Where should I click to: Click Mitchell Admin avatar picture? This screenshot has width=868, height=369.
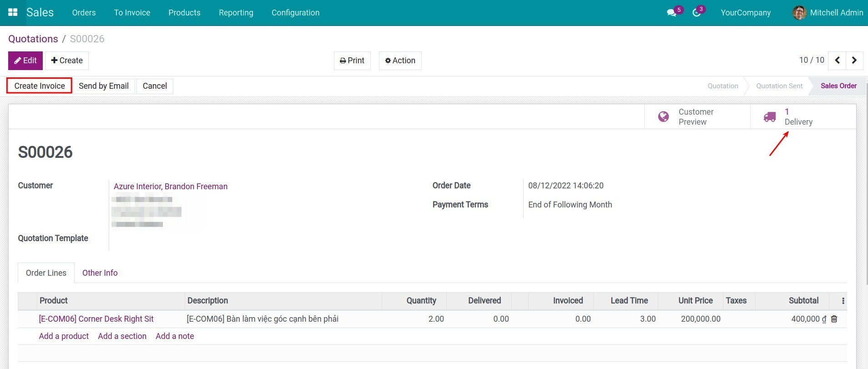799,13
